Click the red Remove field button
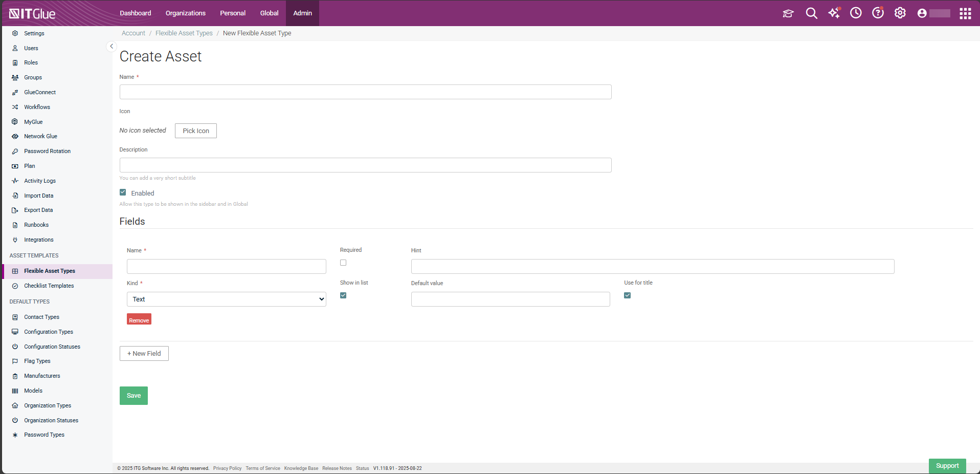This screenshot has height=474, width=980. (x=139, y=319)
